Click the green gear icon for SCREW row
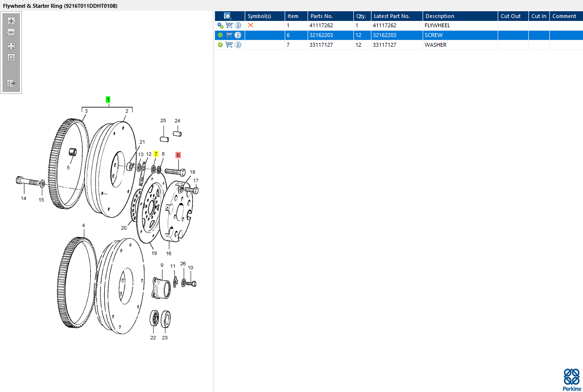Image resolution: width=583 pixels, height=392 pixels. coord(220,35)
